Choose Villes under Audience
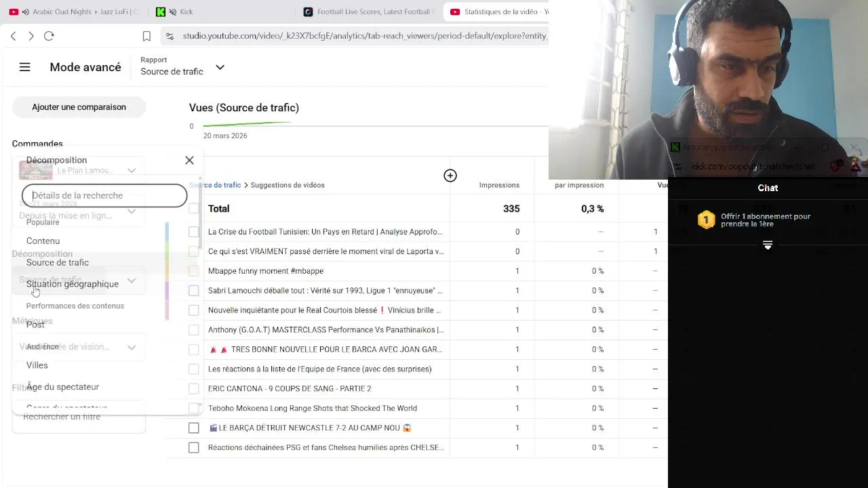 coord(37,365)
